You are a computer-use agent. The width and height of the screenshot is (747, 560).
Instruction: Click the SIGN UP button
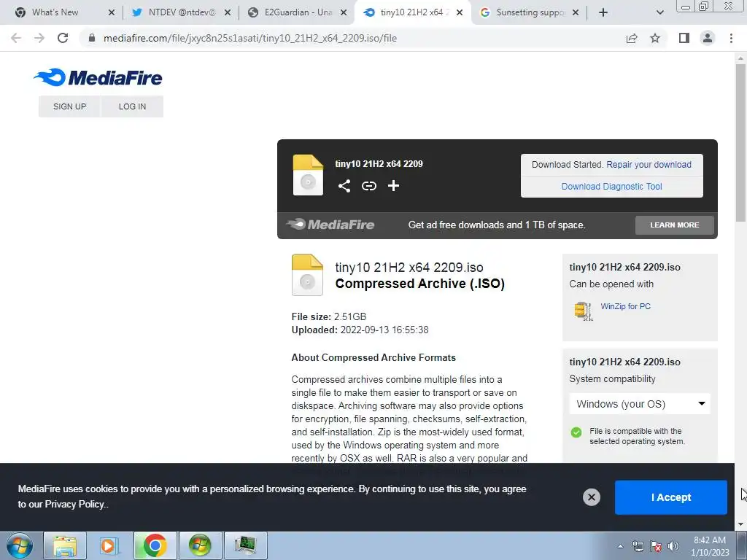(x=69, y=106)
